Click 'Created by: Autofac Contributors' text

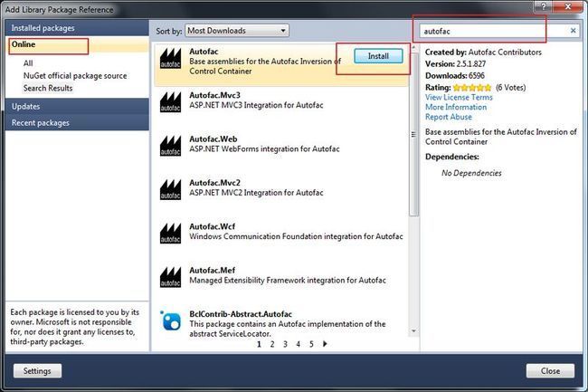pyautogui.click(x=483, y=53)
